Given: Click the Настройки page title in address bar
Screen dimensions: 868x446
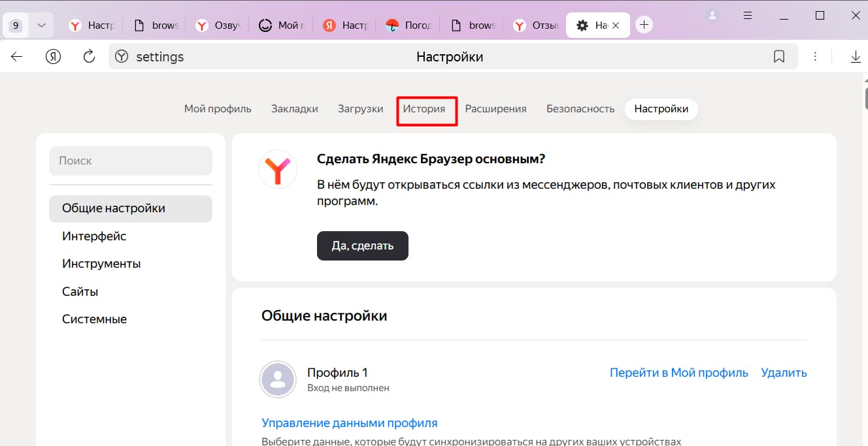Looking at the screenshot, I should pyautogui.click(x=450, y=57).
